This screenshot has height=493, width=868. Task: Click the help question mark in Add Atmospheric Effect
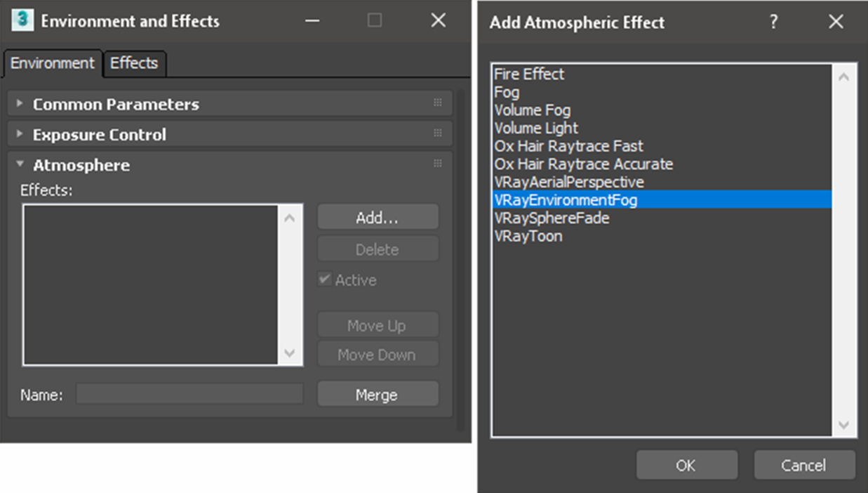tap(773, 22)
